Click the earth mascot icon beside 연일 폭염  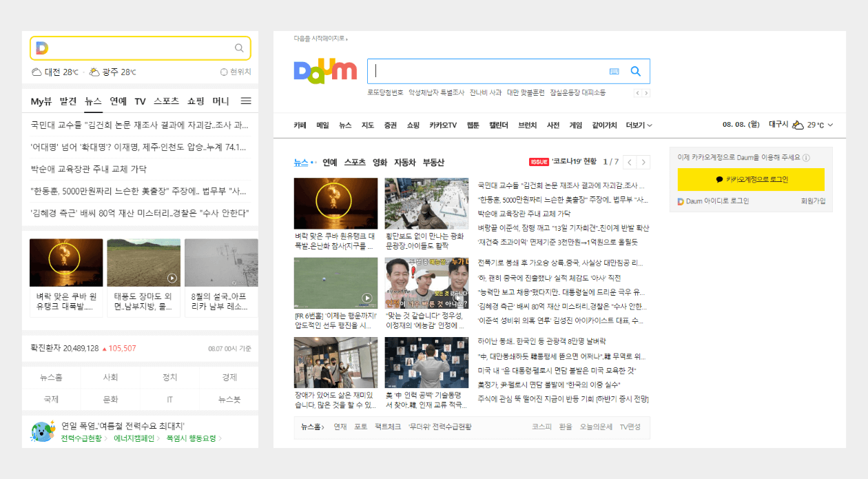pyautogui.click(x=43, y=431)
